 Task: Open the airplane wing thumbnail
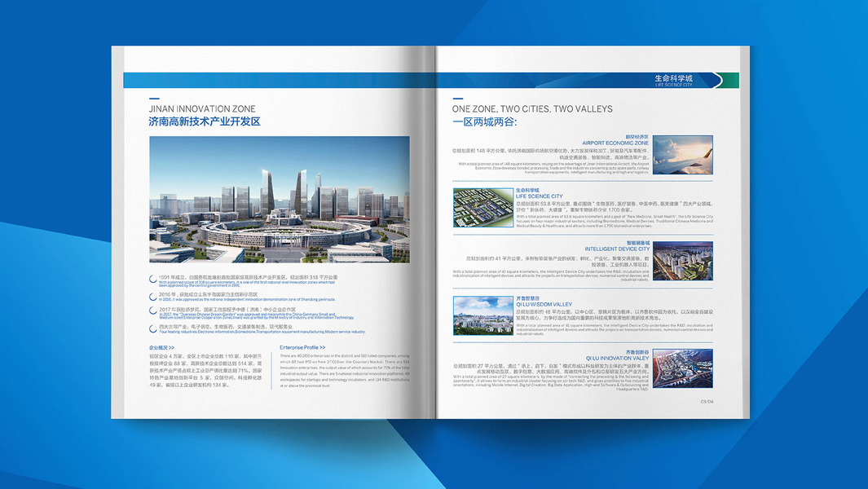682,155
